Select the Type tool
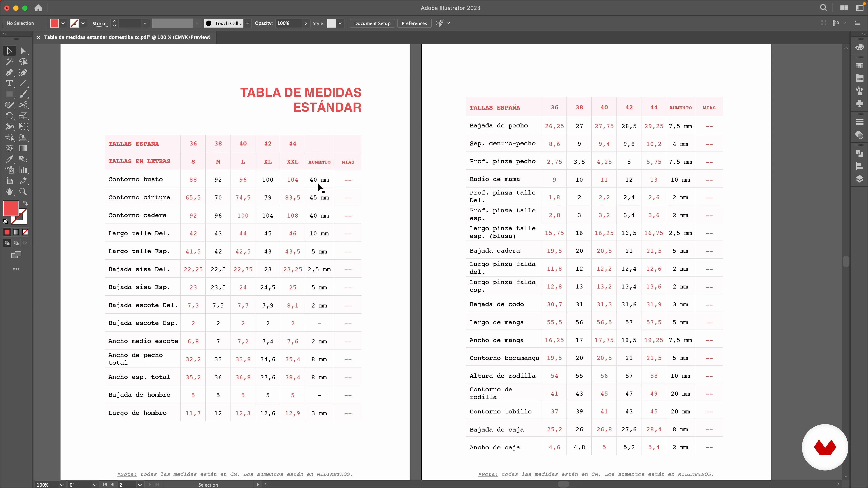This screenshot has height=488, width=868. (9, 83)
